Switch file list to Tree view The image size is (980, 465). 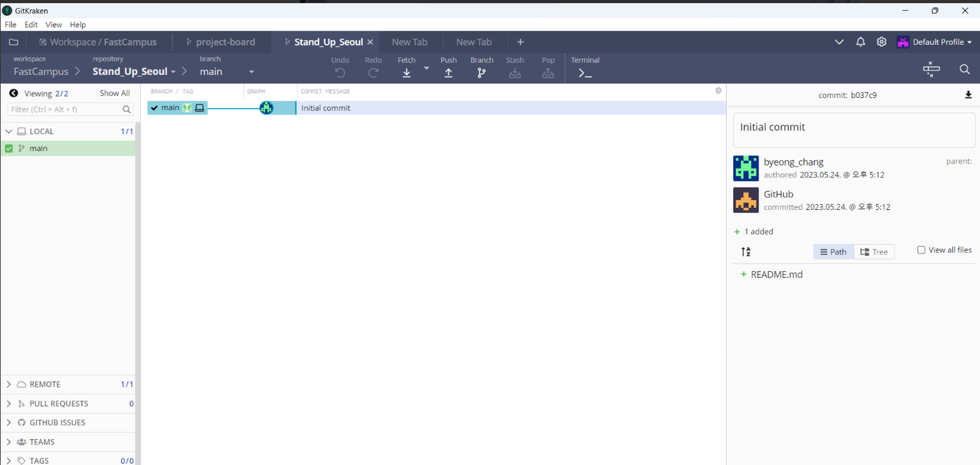point(874,252)
